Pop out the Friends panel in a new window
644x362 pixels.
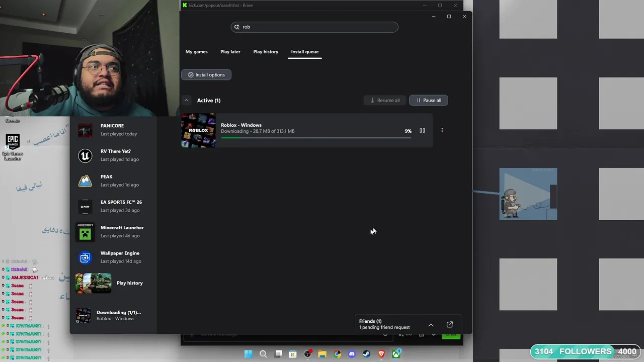[450, 325]
